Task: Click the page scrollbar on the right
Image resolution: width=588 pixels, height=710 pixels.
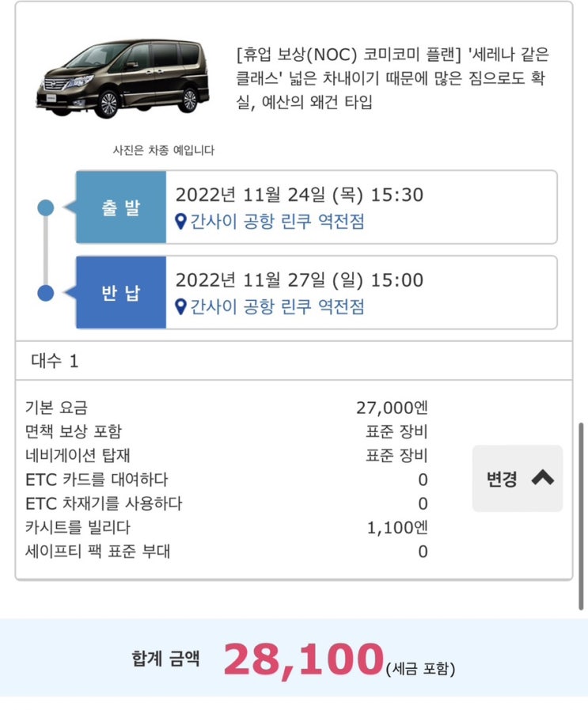Action: click(x=582, y=514)
